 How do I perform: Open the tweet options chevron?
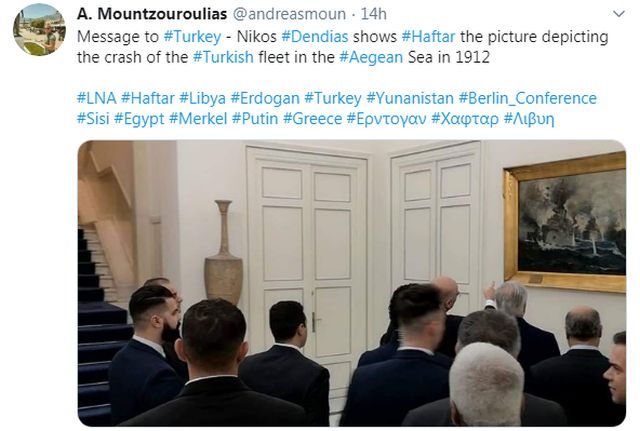(619, 14)
